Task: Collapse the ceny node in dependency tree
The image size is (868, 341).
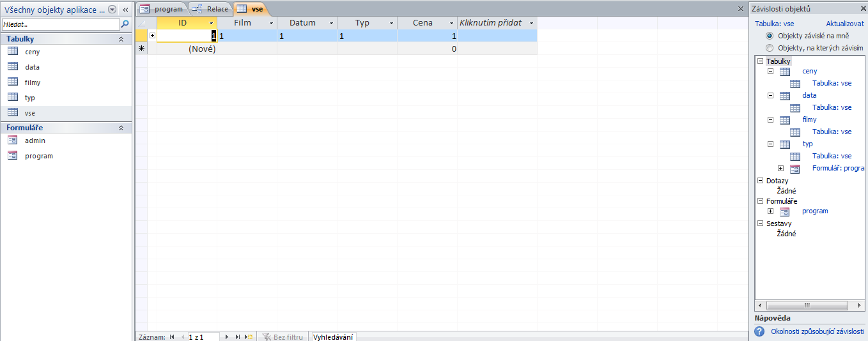Action: pyautogui.click(x=770, y=72)
